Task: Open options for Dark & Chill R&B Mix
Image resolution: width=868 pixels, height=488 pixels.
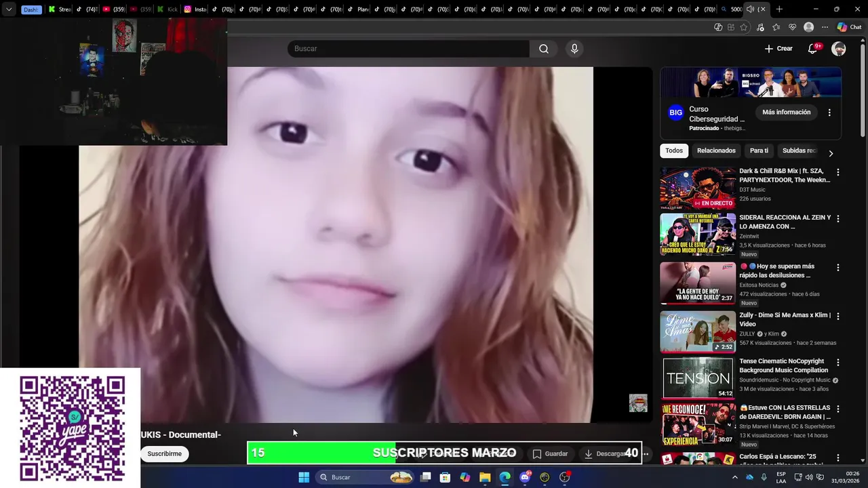Action: 838,172
